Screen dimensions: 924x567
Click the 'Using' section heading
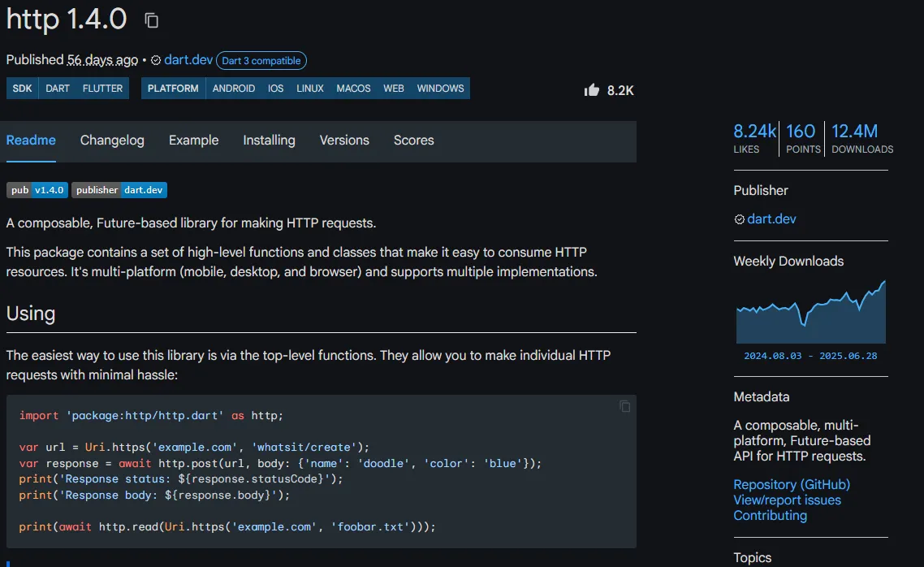31,314
